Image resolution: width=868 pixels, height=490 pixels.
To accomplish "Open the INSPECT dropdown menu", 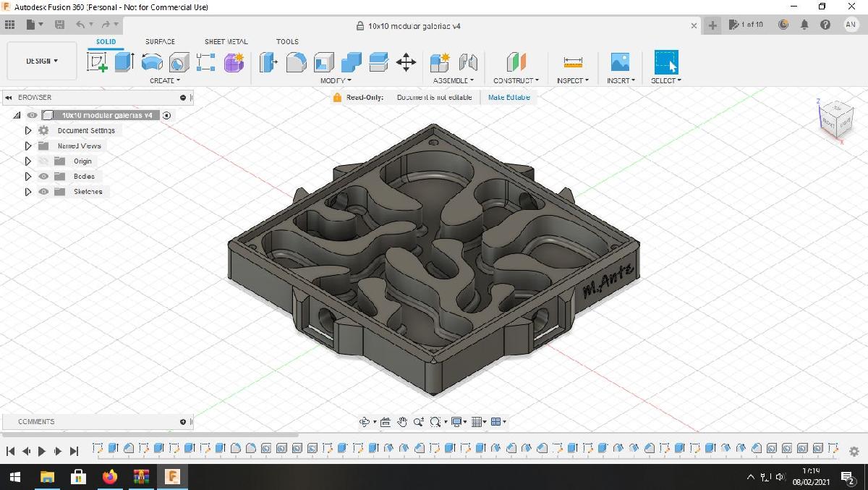I will [573, 80].
